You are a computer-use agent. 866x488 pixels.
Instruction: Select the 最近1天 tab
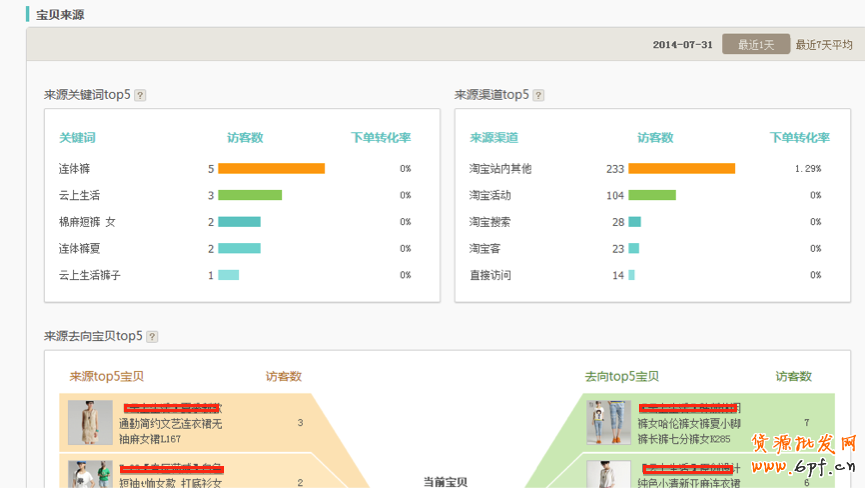pyautogui.click(x=756, y=45)
